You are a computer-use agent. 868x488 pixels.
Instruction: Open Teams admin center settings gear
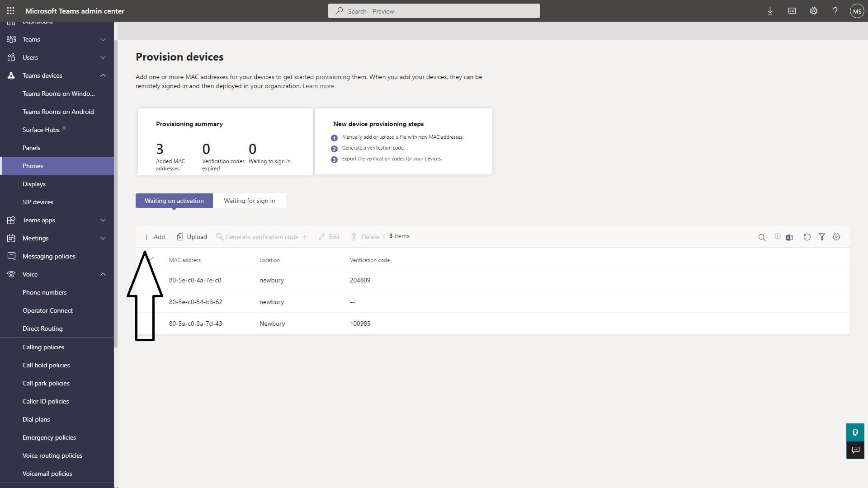pos(814,10)
